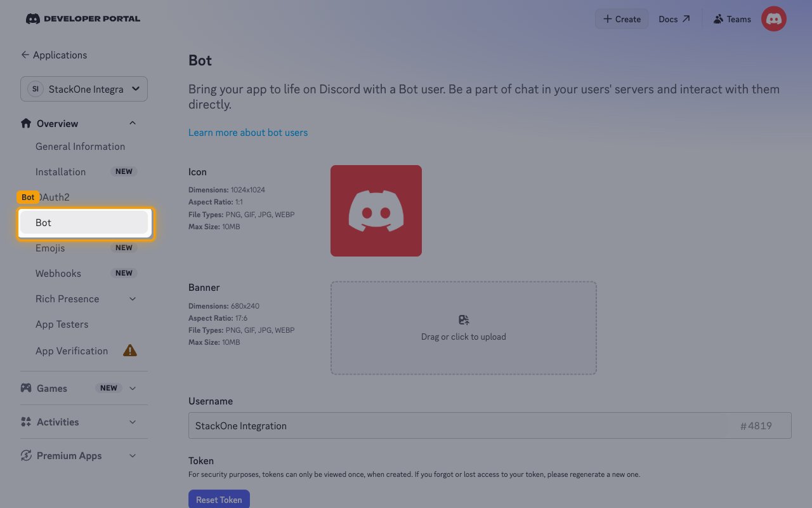Screen dimensions: 812x508
Task: Click the Banner drag or upload area
Action: (x=464, y=328)
